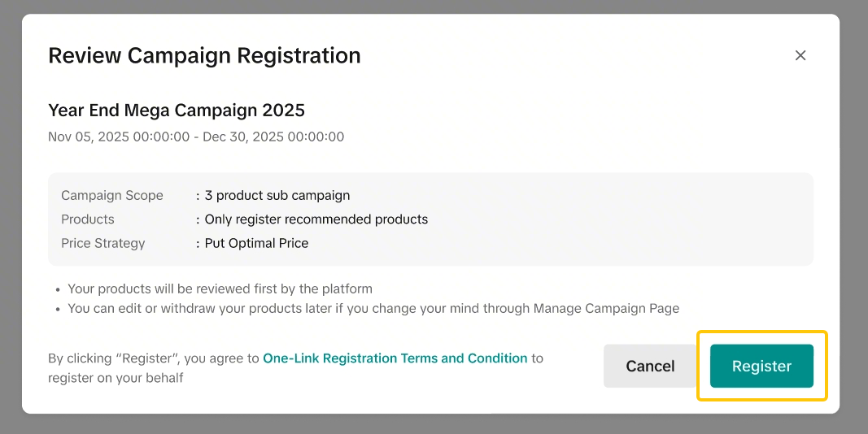This screenshot has height=434, width=868.
Task: Click the Nov 05 – Dec 30 date range
Action: 196,137
